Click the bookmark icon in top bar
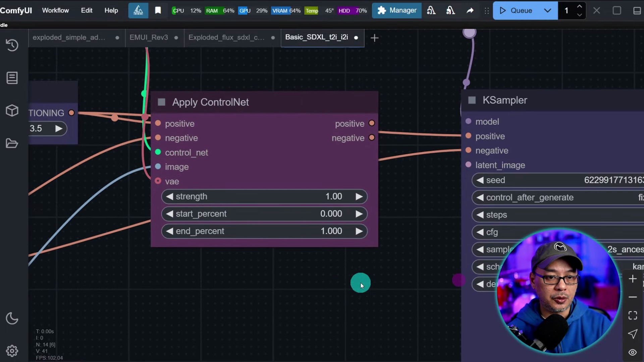Screen dimensions: 644x362 (158, 10)
